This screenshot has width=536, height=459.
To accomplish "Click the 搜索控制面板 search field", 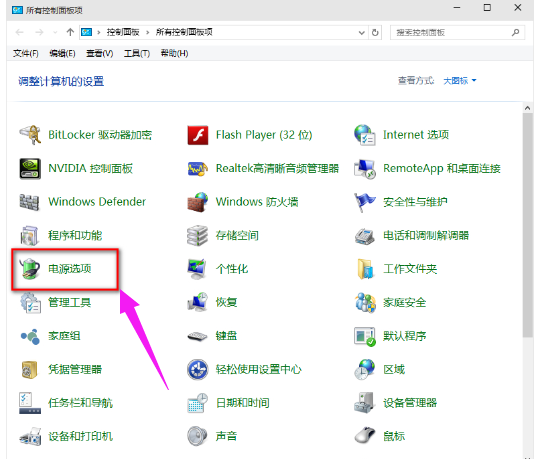I will coord(457,32).
